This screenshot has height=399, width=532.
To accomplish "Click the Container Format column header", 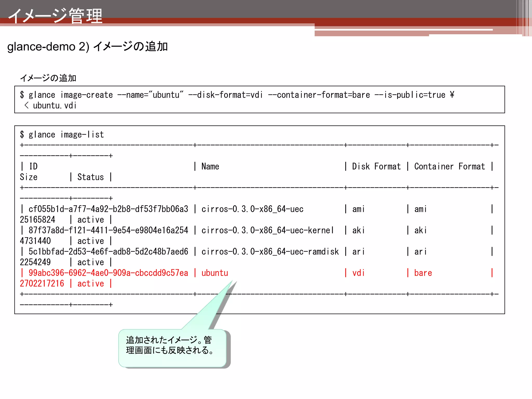I will (x=450, y=166).
